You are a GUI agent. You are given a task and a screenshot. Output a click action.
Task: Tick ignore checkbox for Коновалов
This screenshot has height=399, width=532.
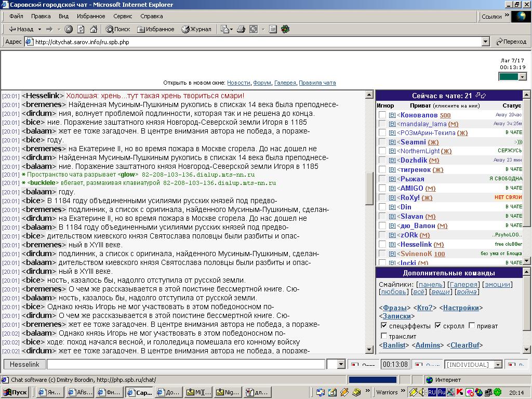382,115
